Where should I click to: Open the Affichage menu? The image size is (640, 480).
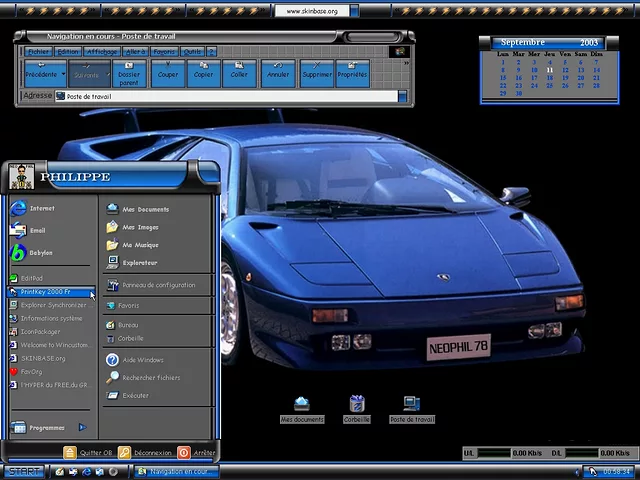pos(101,51)
